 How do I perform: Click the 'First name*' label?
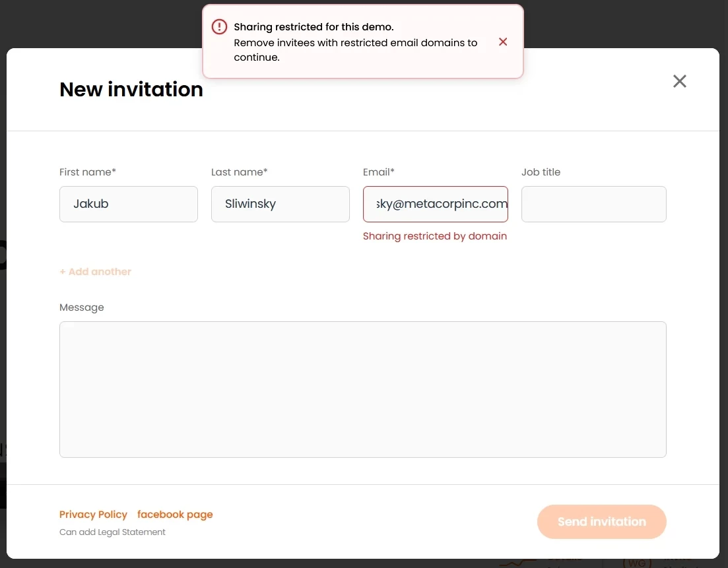coord(88,172)
